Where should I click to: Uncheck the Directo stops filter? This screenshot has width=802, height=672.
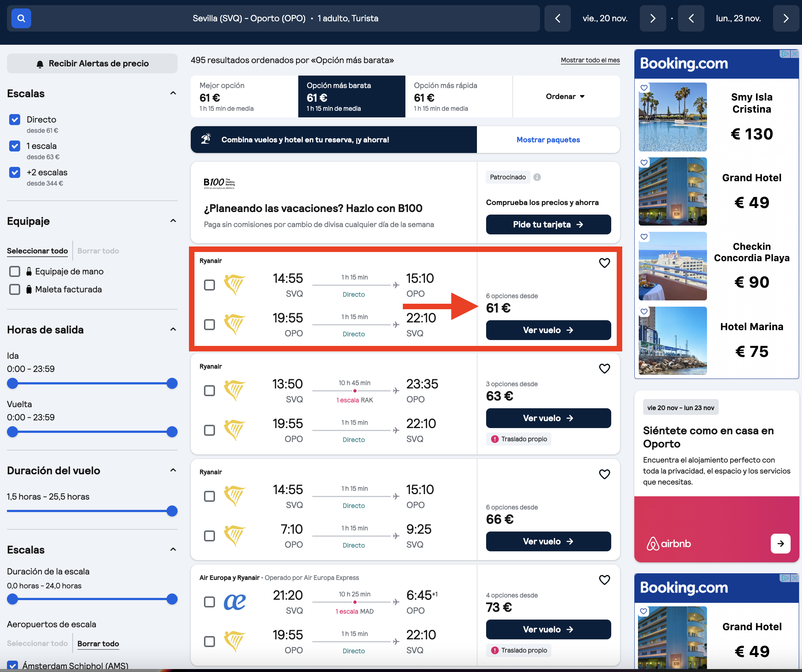click(x=15, y=120)
